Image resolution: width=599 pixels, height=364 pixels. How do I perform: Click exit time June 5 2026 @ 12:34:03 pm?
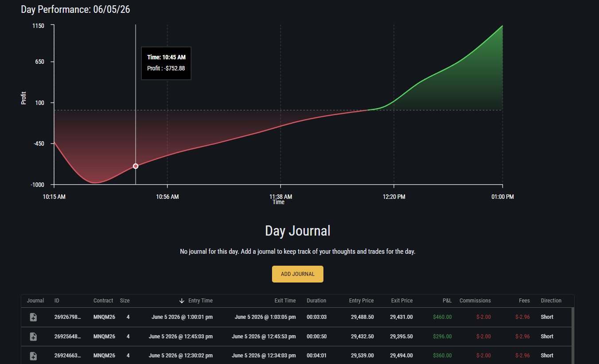click(264, 356)
